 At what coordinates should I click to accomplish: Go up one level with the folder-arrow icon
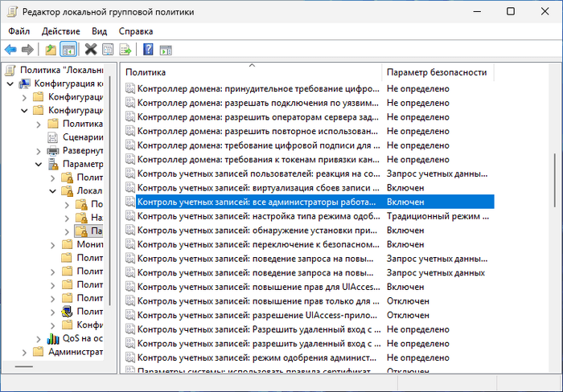coord(51,50)
